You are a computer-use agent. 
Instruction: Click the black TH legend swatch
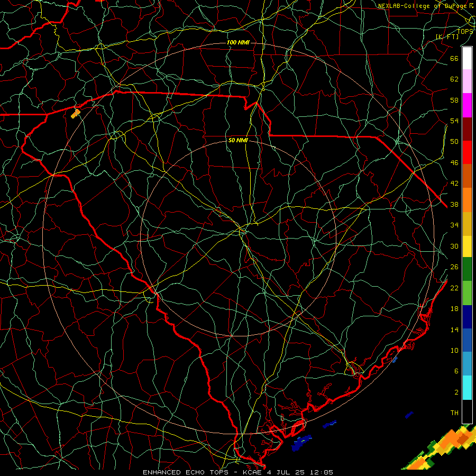point(467,411)
